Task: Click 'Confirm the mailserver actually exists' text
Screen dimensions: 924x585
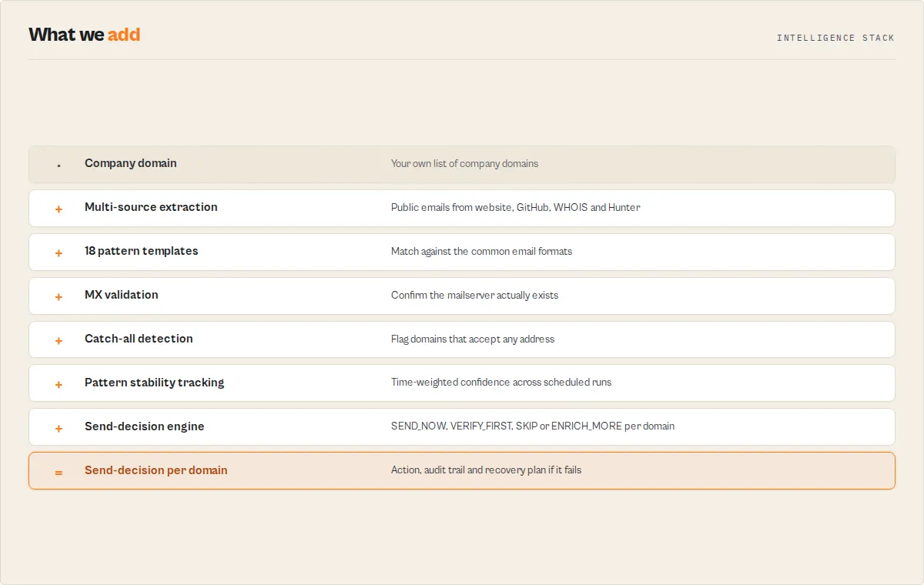Action: pos(475,295)
